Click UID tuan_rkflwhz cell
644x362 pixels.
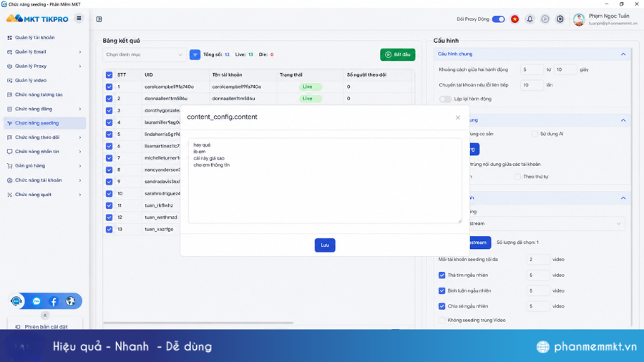tap(159, 205)
